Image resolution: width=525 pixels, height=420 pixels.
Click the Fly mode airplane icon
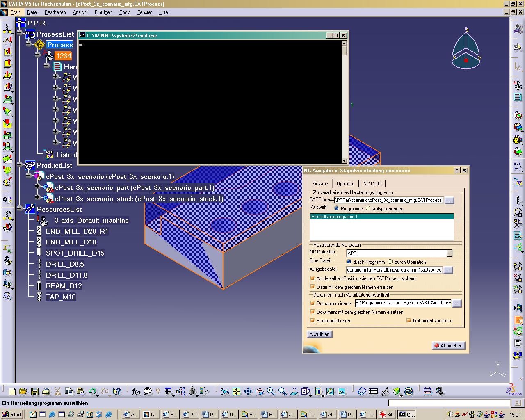pyautogui.click(x=225, y=391)
